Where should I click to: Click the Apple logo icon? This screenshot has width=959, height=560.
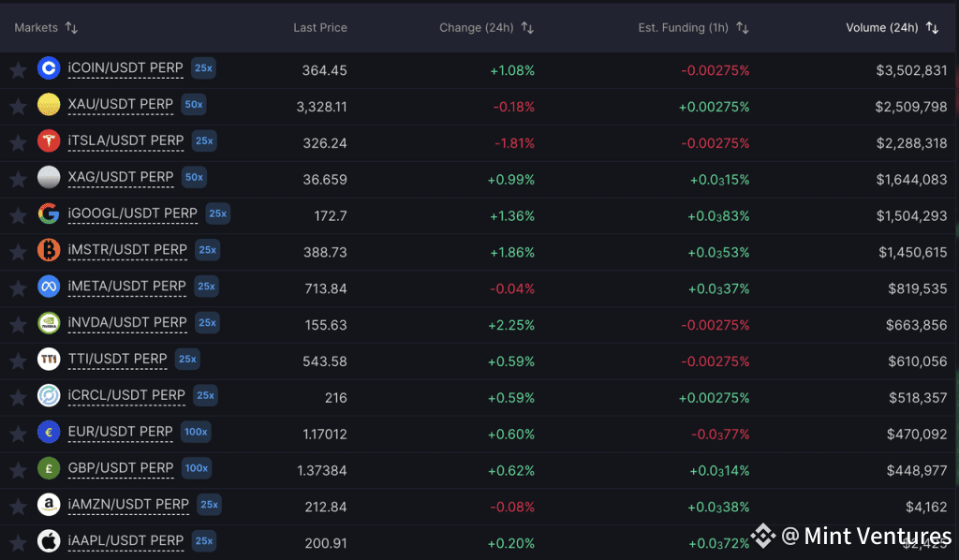[x=49, y=541]
